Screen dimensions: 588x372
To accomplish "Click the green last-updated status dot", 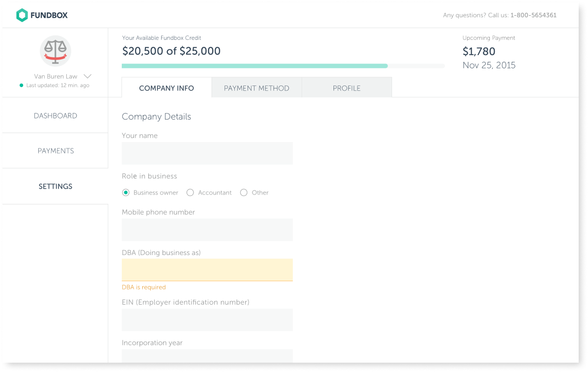I will [x=22, y=86].
